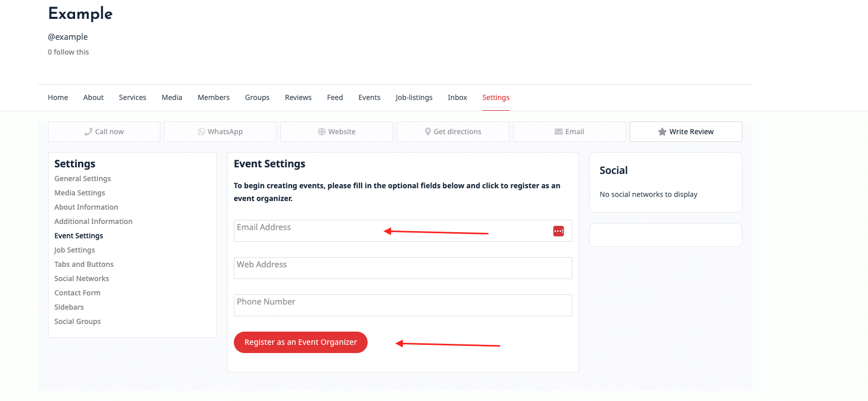This screenshot has height=401, width=868.
Task: Click the WhatsApp button
Action: click(220, 132)
